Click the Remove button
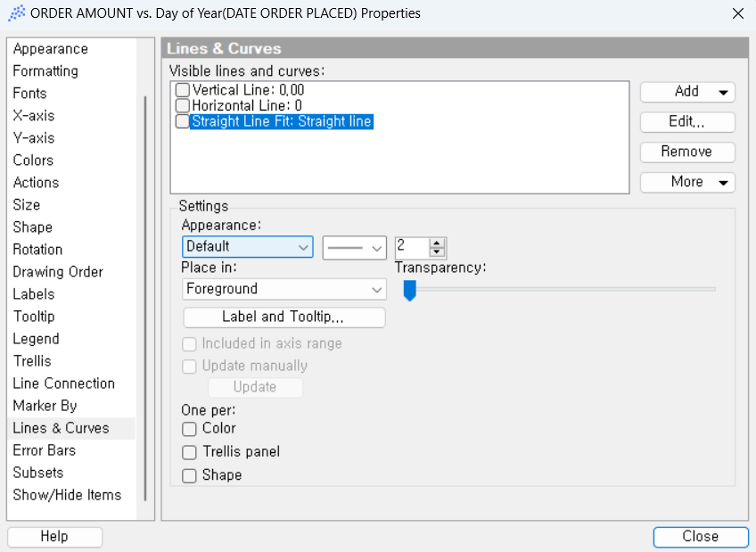The height and width of the screenshot is (552, 756). 687,152
